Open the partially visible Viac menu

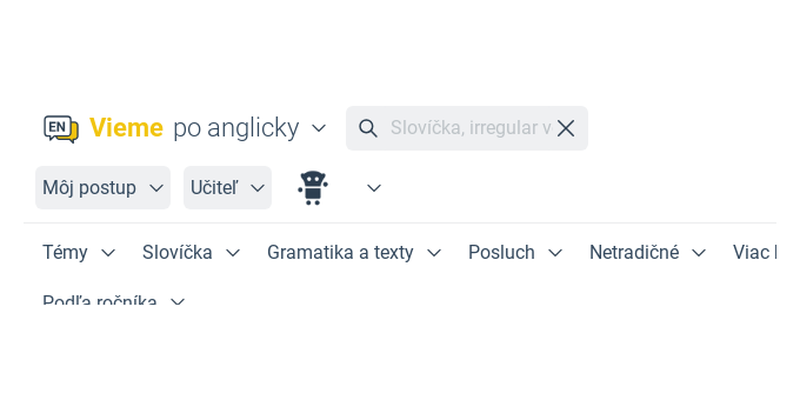755,253
